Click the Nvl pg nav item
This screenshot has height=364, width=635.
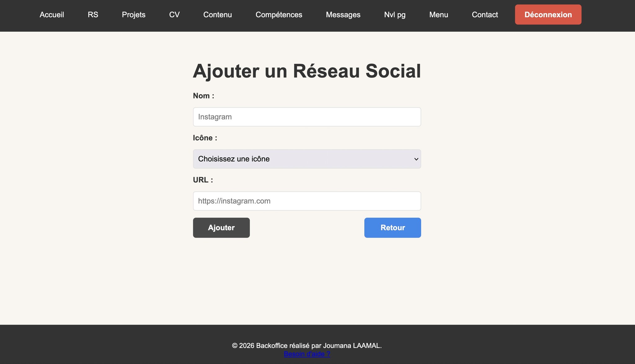(395, 15)
